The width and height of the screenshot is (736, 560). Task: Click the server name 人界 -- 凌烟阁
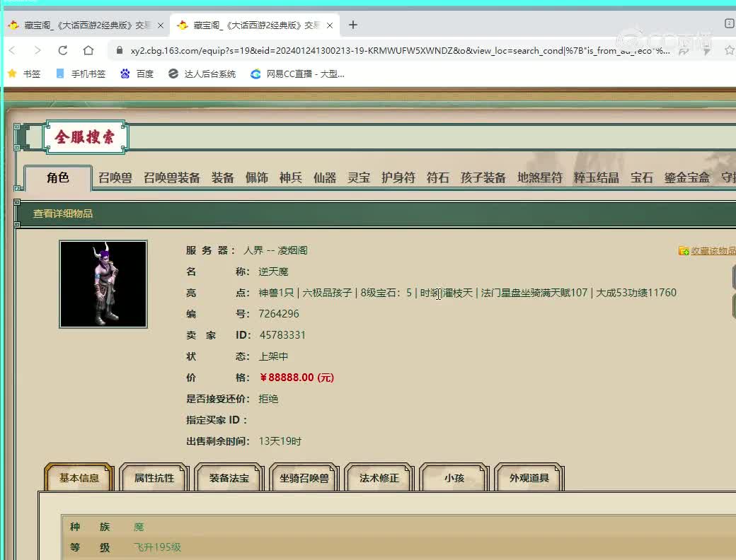tap(275, 250)
